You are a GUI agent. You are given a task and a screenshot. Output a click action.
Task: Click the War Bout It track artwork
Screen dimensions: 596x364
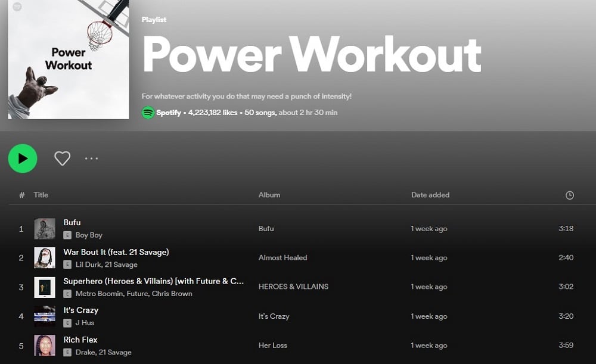(45, 257)
